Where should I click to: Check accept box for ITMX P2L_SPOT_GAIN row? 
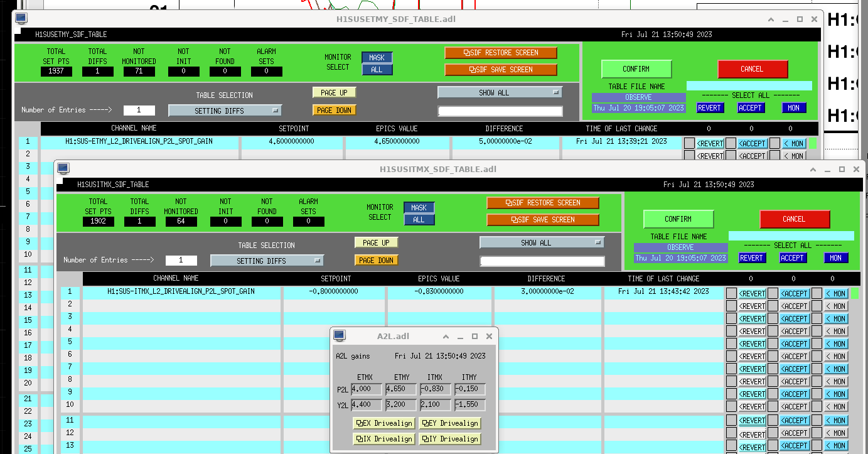point(773,293)
